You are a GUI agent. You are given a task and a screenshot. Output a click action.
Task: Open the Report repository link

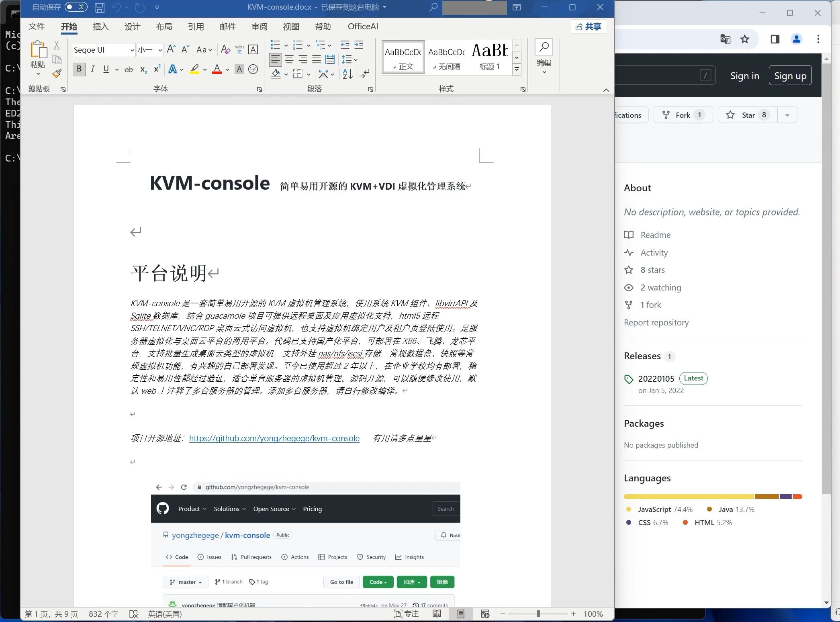pyautogui.click(x=656, y=323)
